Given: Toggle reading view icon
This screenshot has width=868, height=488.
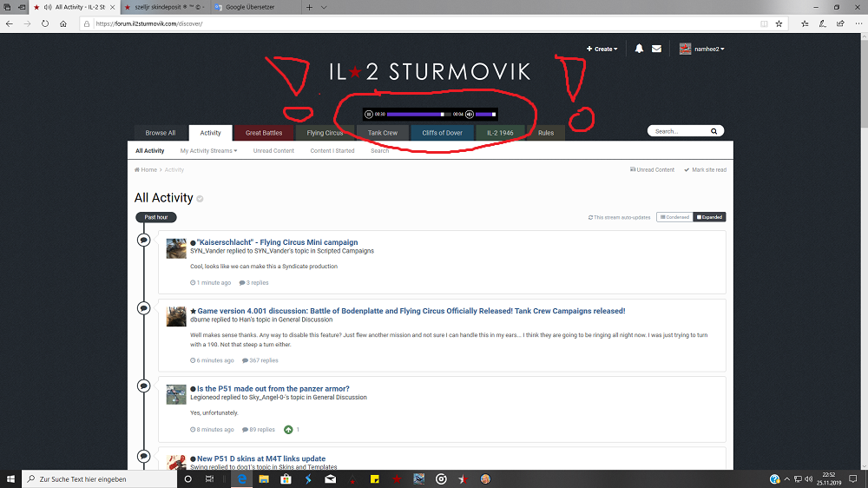Looking at the screenshot, I should coord(764,23).
